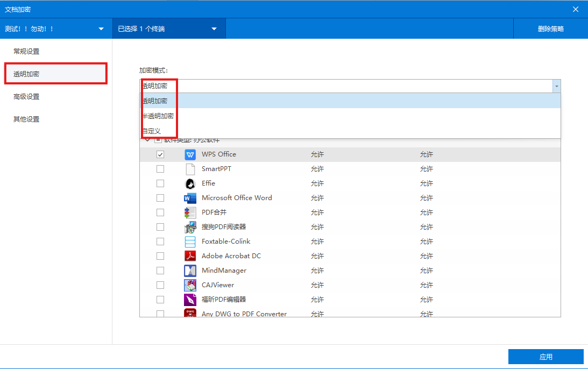This screenshot has height=369, width=588.
Task: Click the Foxtable-Colink app icon
Action: (x=190, y=242)
